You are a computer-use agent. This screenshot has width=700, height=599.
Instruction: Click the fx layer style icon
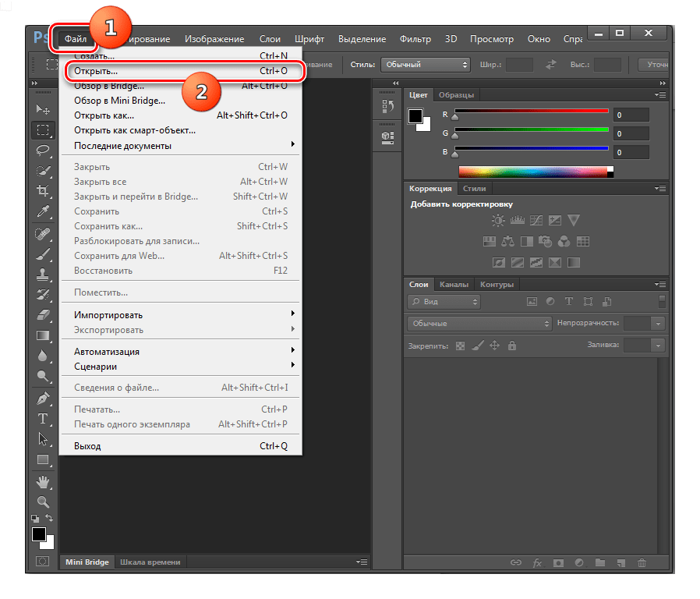[x=537, y=562]
